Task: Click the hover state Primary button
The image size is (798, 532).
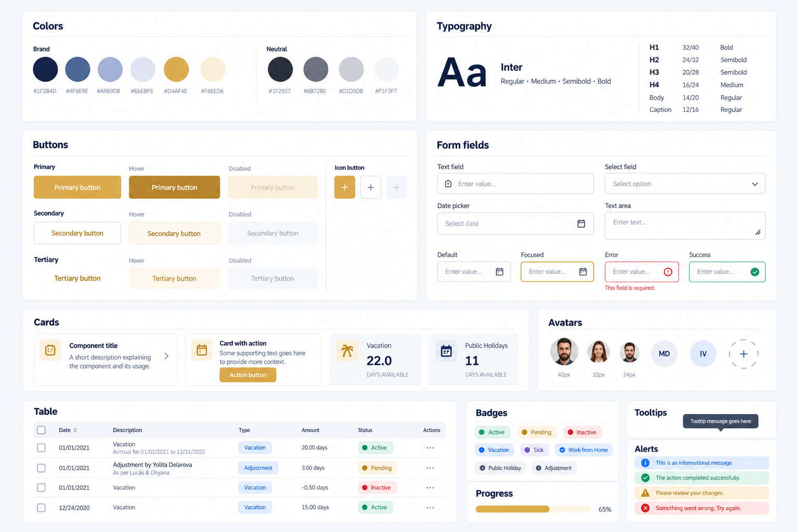Action: pyautogui.click(x=175, y=187)
